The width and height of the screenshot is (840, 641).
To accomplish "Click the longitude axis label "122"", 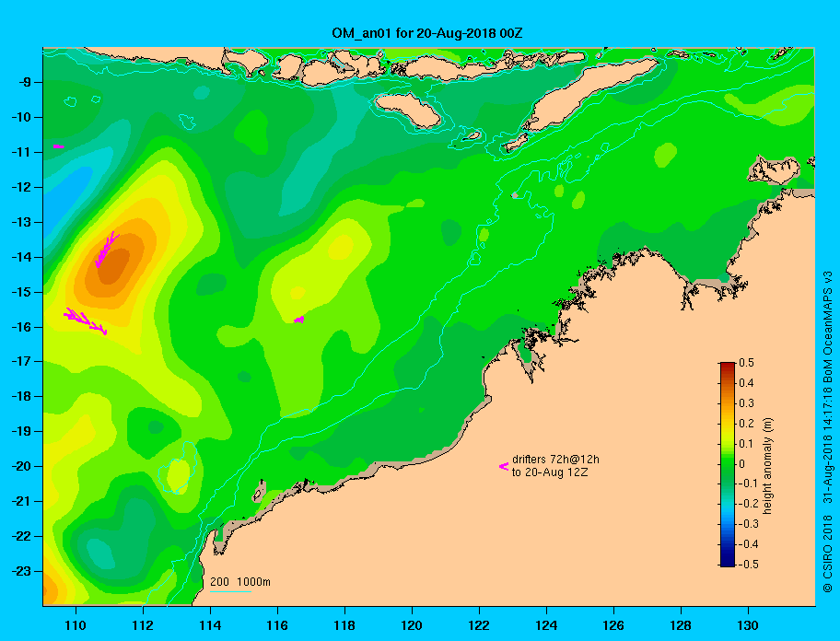I will coord(479,625).
